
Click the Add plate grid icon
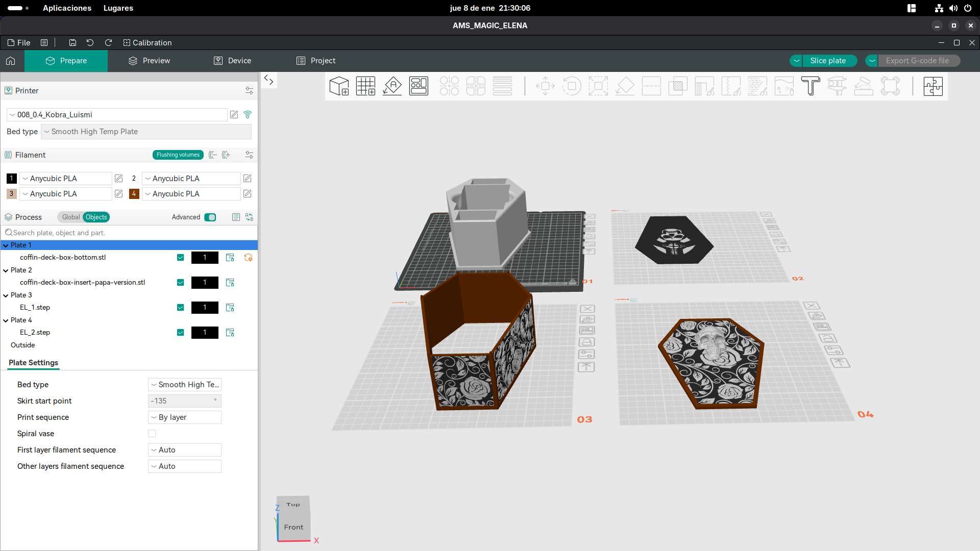365,86
